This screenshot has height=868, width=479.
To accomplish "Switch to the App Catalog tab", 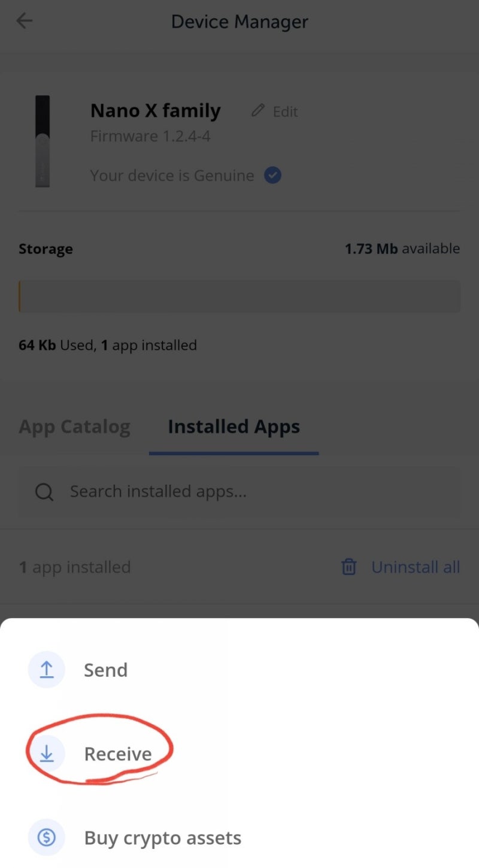I will coord(74,427).
